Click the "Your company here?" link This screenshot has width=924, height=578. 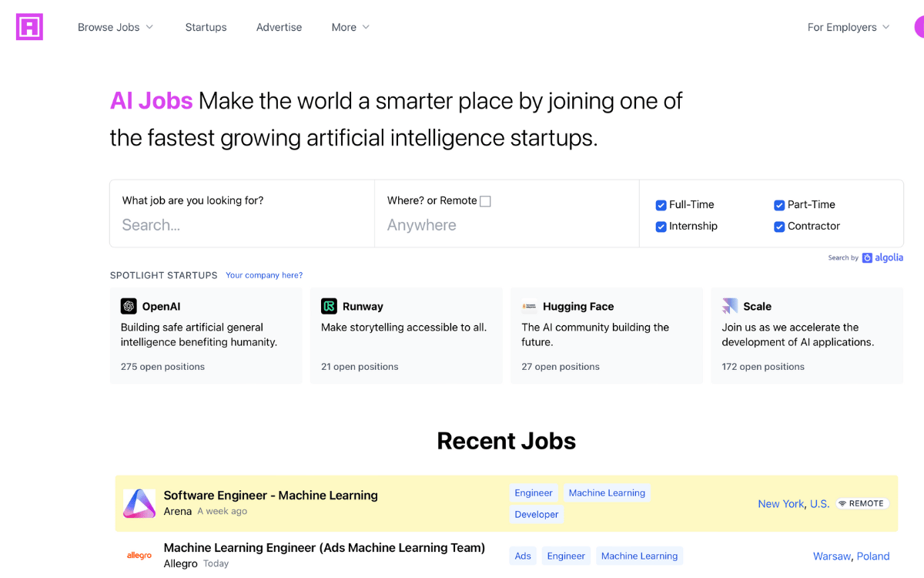[x=264, y=275]
